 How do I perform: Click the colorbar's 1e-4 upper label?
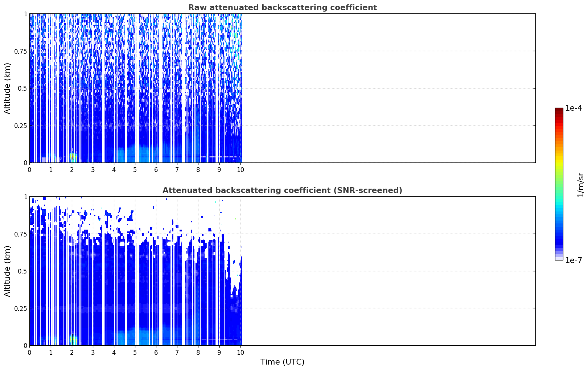pyautogui.click(x=573, y=108)
